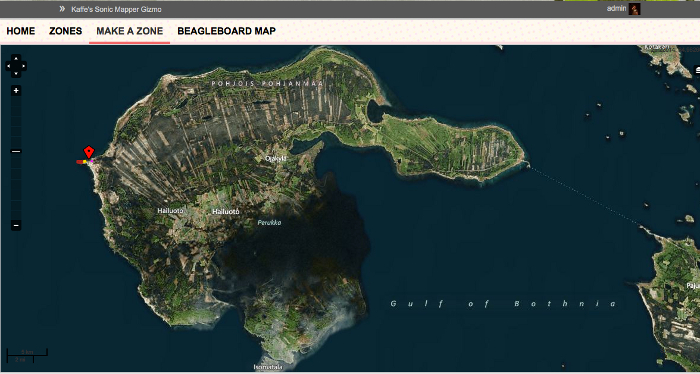Click the admin username link

click(x=617, y=8)
